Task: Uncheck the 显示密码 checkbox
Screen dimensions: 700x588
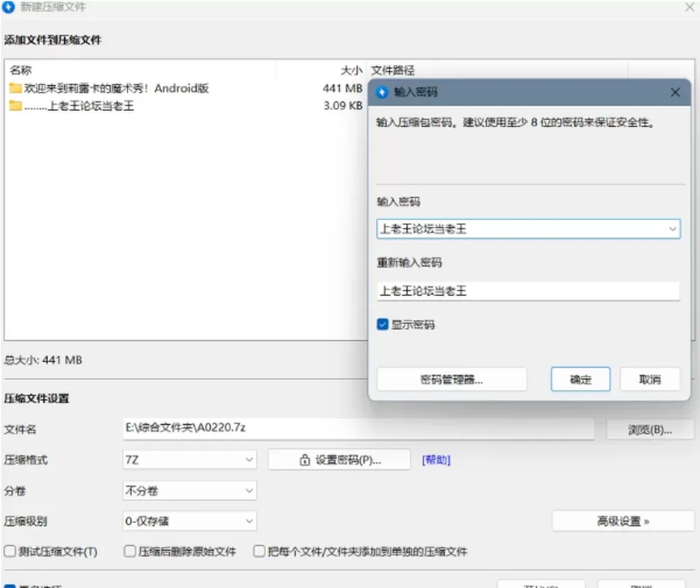Action: coord(383,324)
